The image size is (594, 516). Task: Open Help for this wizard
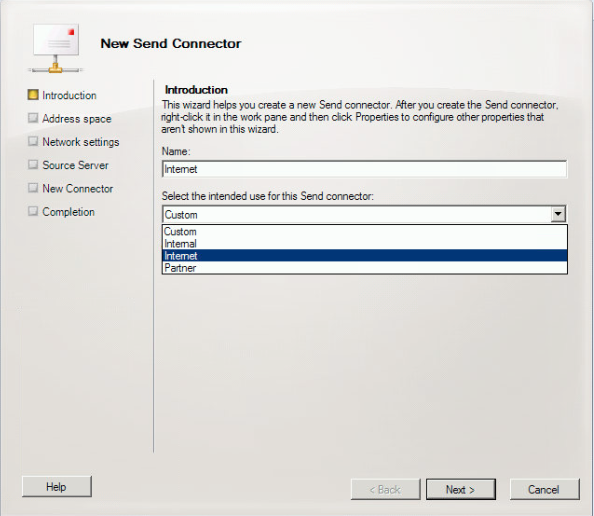(57, 486)
